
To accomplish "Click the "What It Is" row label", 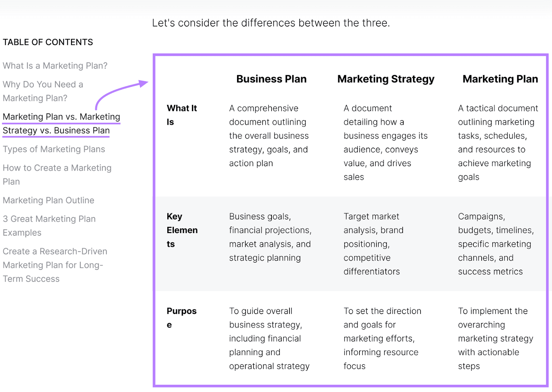I will coord(182,115).
